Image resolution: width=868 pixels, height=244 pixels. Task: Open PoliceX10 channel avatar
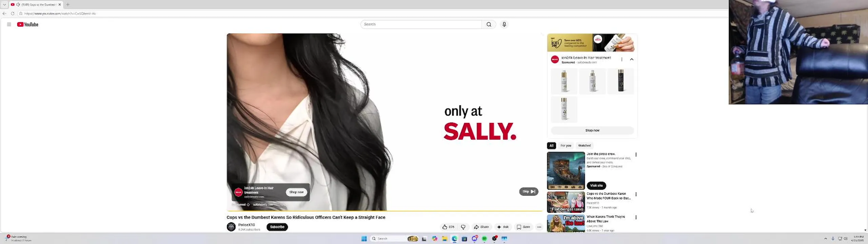[231, 227]
